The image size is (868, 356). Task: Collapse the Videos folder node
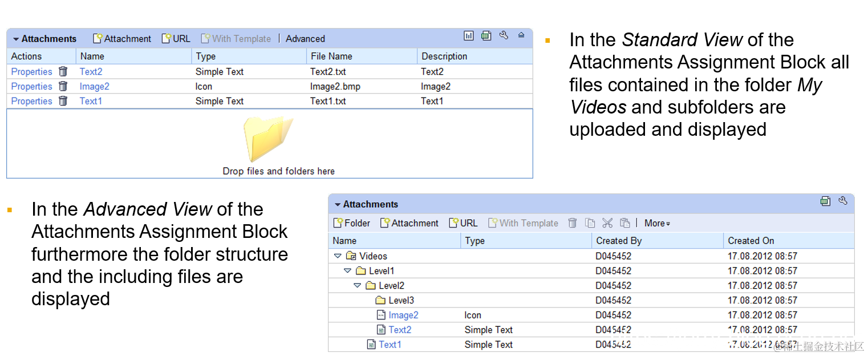coord(338,256)
